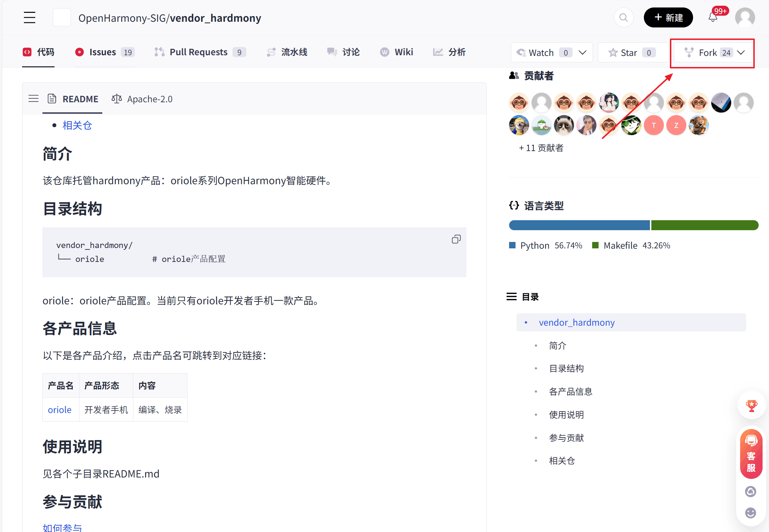The height and width of the screenshot is (532, 769).
Task: Toggle the README outline list icon
Action: pyautogui.click(x=34, y=99)
